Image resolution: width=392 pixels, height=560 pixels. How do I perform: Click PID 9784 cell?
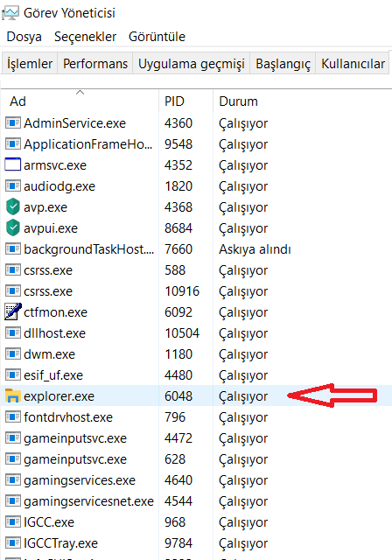178,543
